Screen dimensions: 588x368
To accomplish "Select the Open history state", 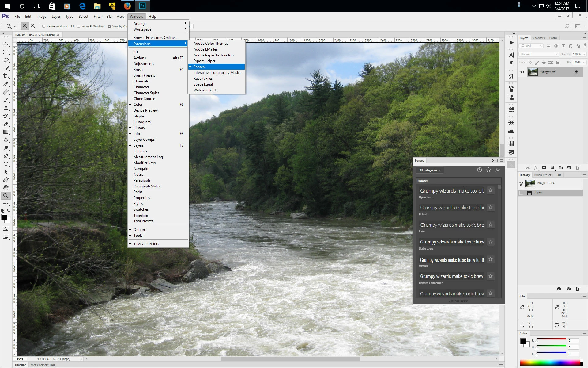I will click(539, 193).
